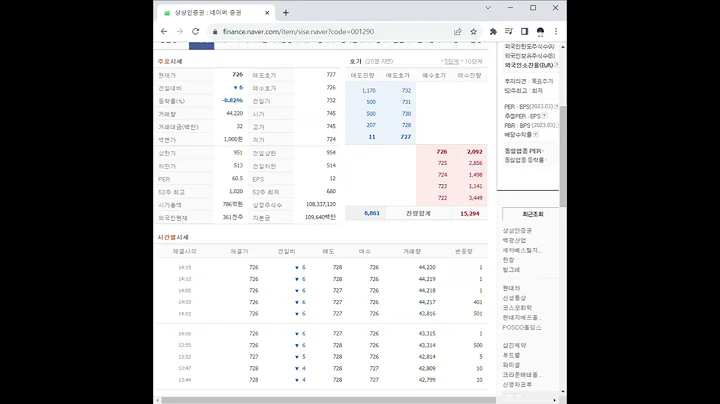Open a new browser tab
The height and width of the screenshot is (404, 720).
pyautogui.click(x=286, y=13)
